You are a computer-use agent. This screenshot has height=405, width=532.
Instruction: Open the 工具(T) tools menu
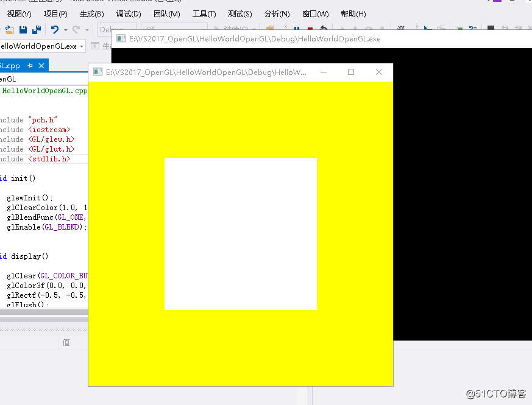point(204,14)
